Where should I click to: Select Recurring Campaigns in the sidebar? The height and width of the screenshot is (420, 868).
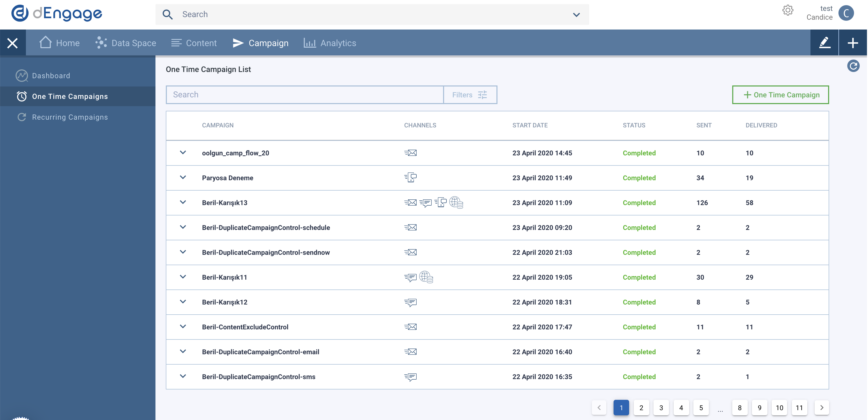pyautogui.click(x=70, y=117)
